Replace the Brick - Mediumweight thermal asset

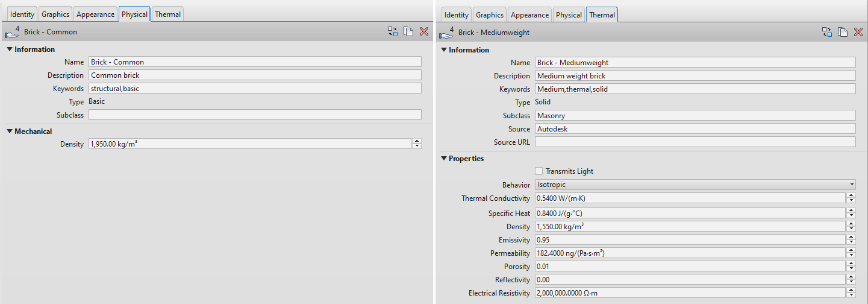(827, 32)
